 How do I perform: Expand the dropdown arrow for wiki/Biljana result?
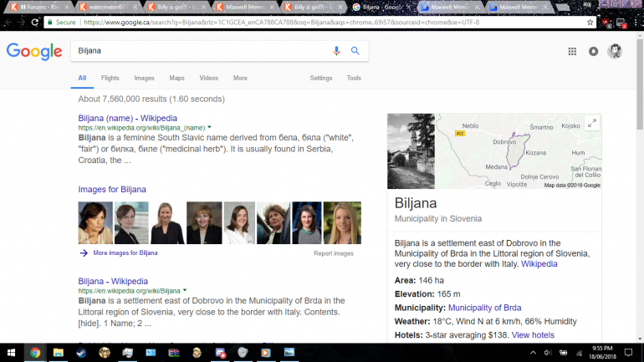click(x=185, y=291)
